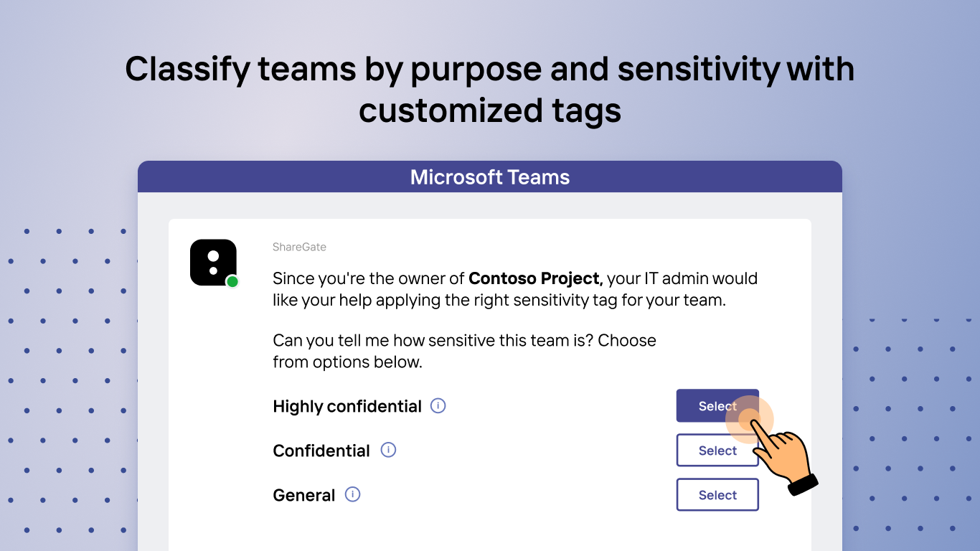Click the green online status dot

pos(232,282)
